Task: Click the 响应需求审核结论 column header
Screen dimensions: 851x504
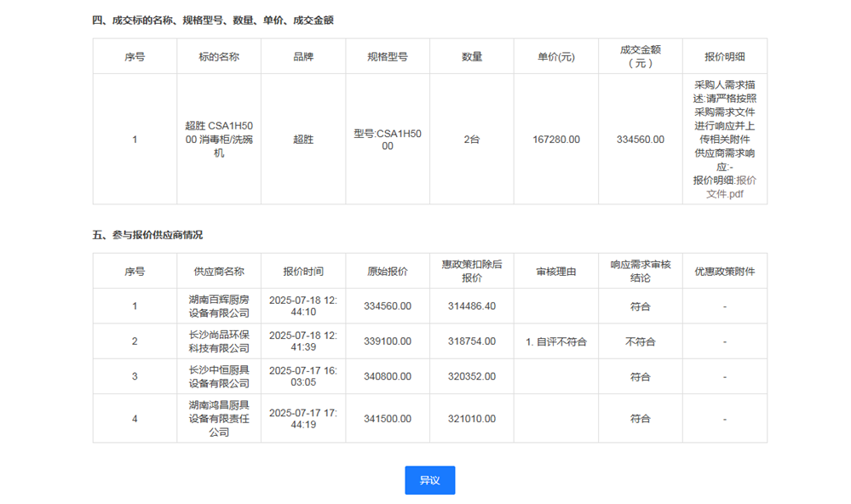Action: 641,272
